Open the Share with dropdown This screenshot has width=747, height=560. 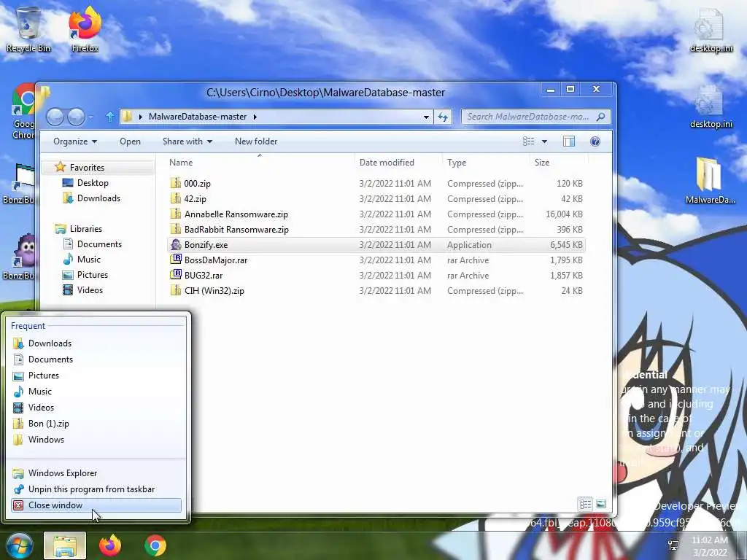click(x=187, y=141)
